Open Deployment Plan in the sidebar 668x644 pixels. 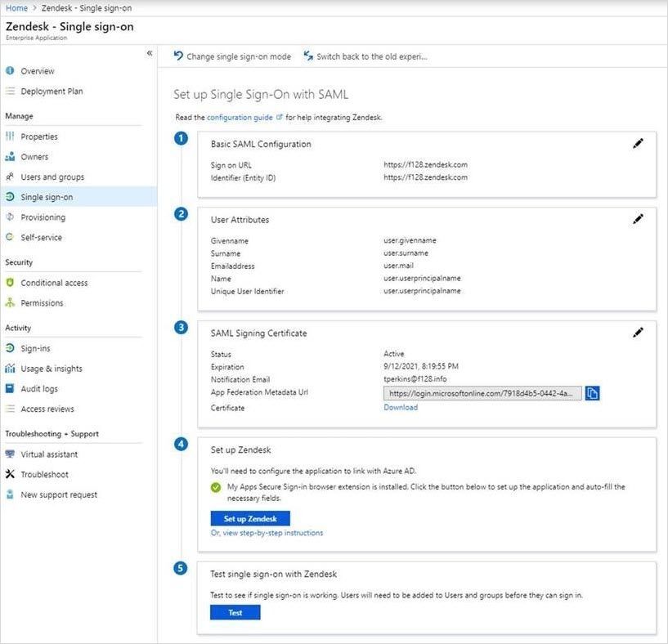[52, 92]
